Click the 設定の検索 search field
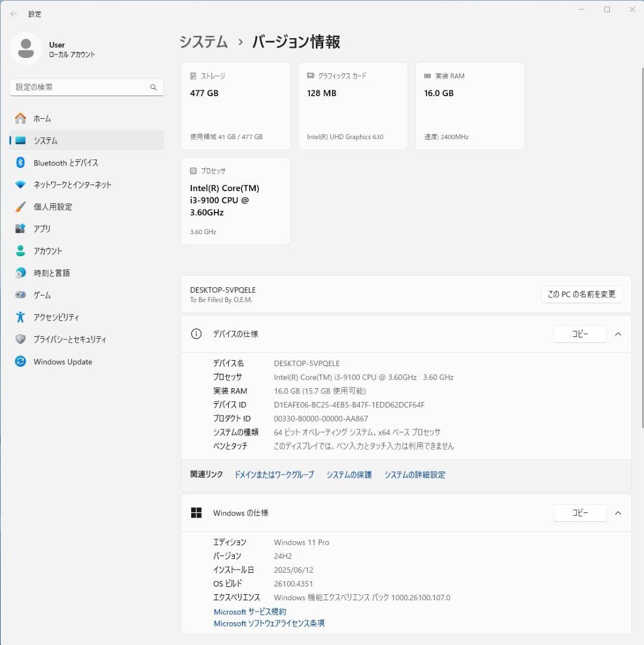This screenshot has height=645, width=644. click(86, 87)
